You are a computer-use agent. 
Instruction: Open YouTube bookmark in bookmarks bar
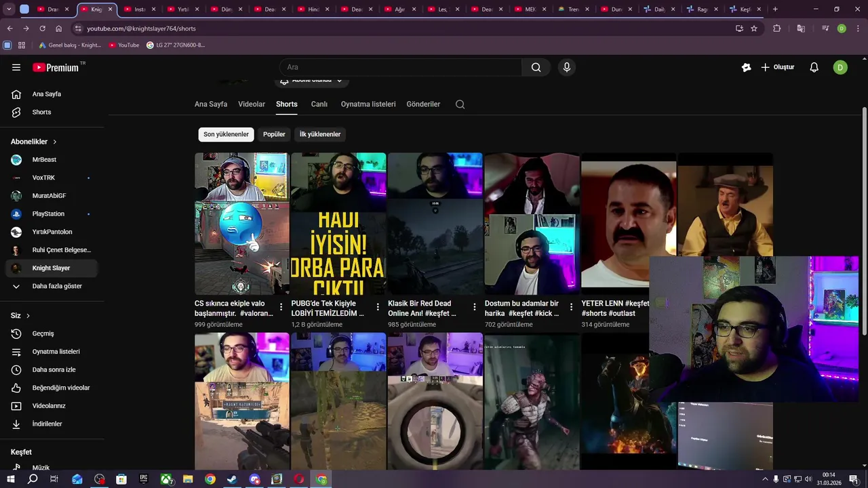tap(124, 45)
